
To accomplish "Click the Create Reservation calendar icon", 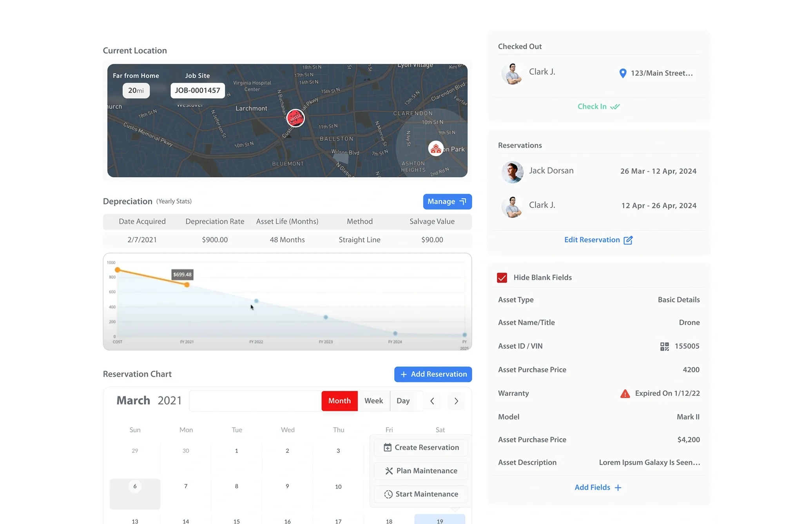I will click(388, 448).
